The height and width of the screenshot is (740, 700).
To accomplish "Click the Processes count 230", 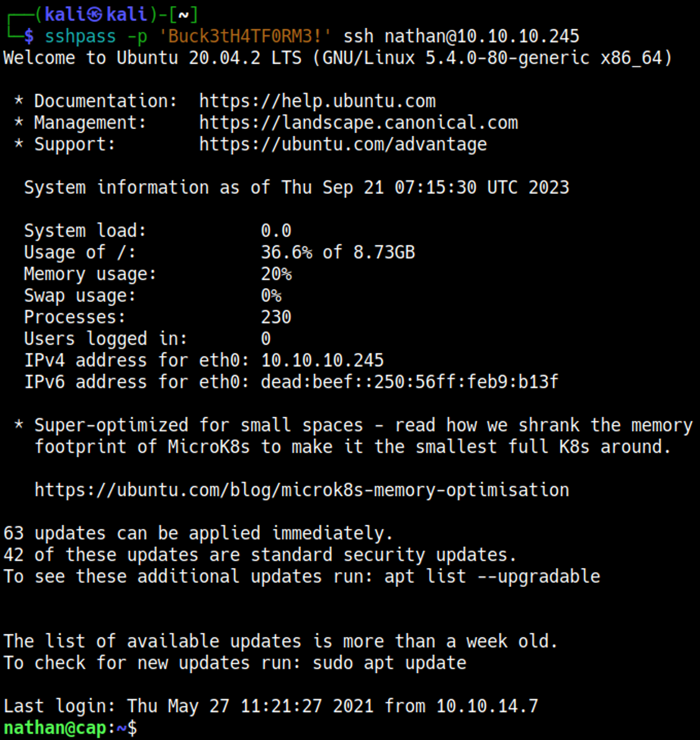I will point(276,317).
